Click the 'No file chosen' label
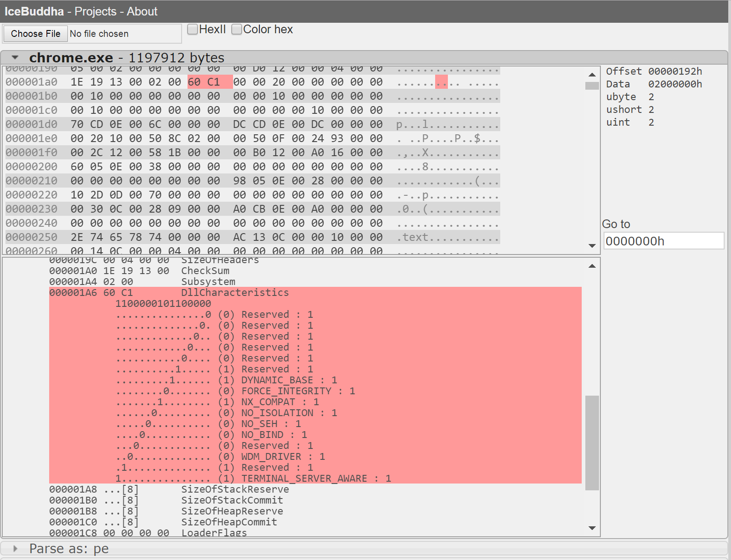The image size is (731, 560). [99, 34]
